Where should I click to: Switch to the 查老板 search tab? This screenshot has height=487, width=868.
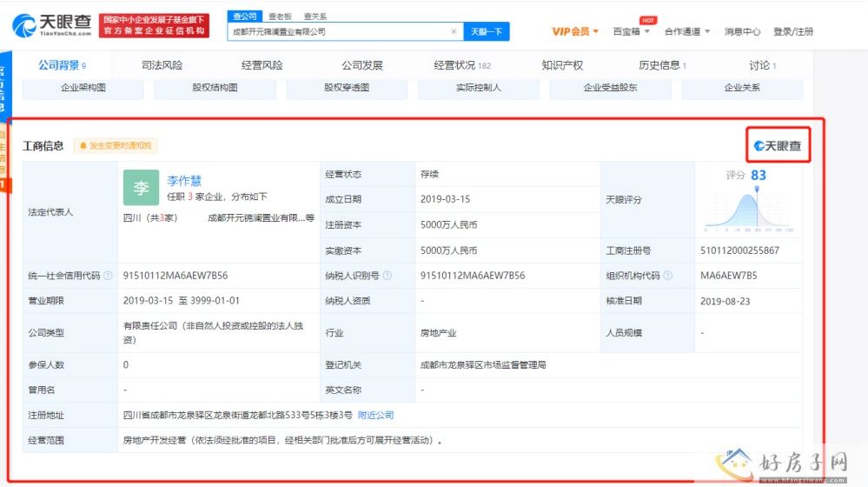click(280, 17)
